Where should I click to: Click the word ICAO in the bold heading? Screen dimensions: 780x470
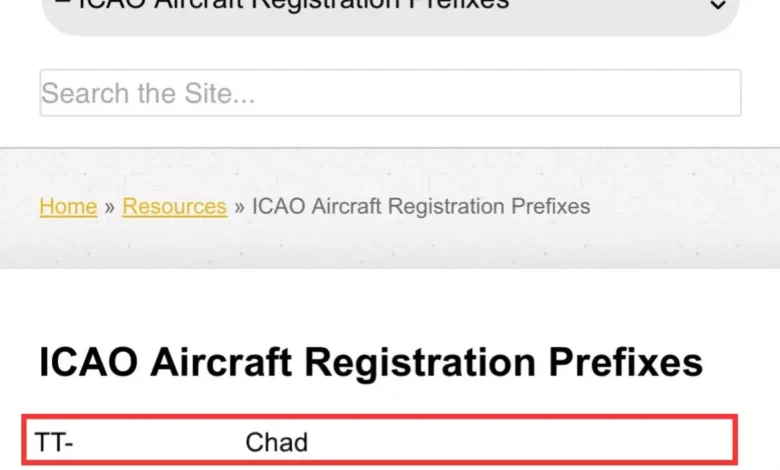(89, 362)
